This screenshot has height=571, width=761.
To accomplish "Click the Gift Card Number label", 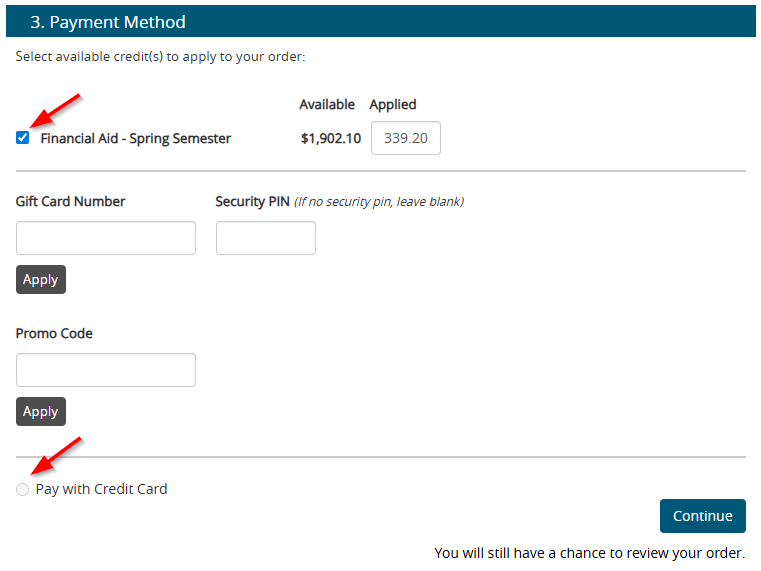I will click(x=71, y=201).
